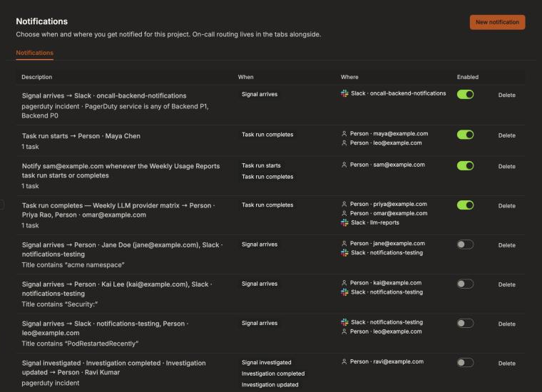Open 'Notify sam@example.com whenever the Weekly Usage Reports' description
Viewport: 542px width, 392px height.
121,170
